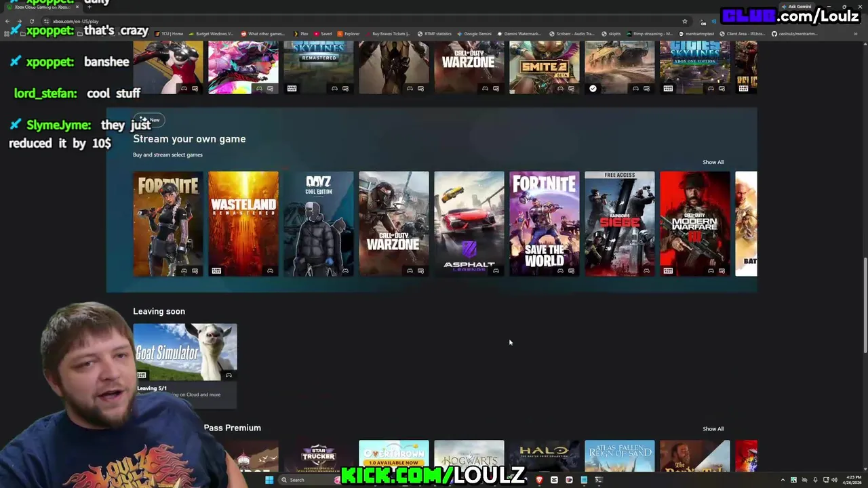
Task: Click the Stream your own game heading
Action: 189,139
